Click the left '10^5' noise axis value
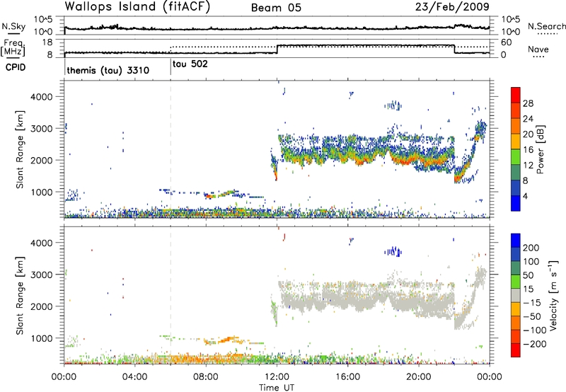 click(x=43, y=20)
